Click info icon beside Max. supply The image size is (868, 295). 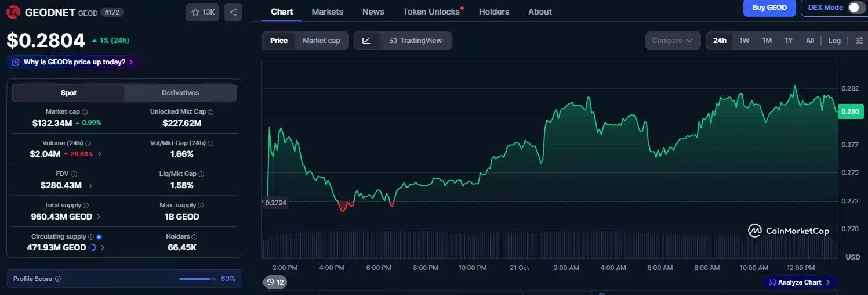(201, 205)
